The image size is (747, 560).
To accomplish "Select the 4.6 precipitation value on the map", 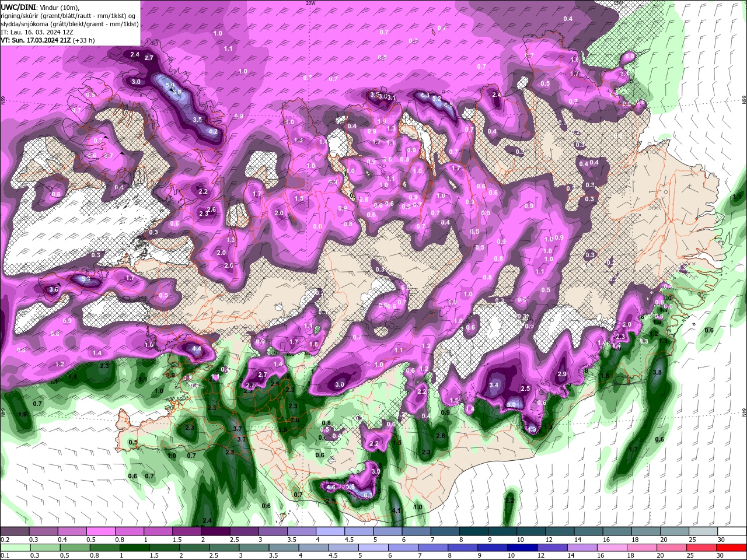I will click(331, 487).
